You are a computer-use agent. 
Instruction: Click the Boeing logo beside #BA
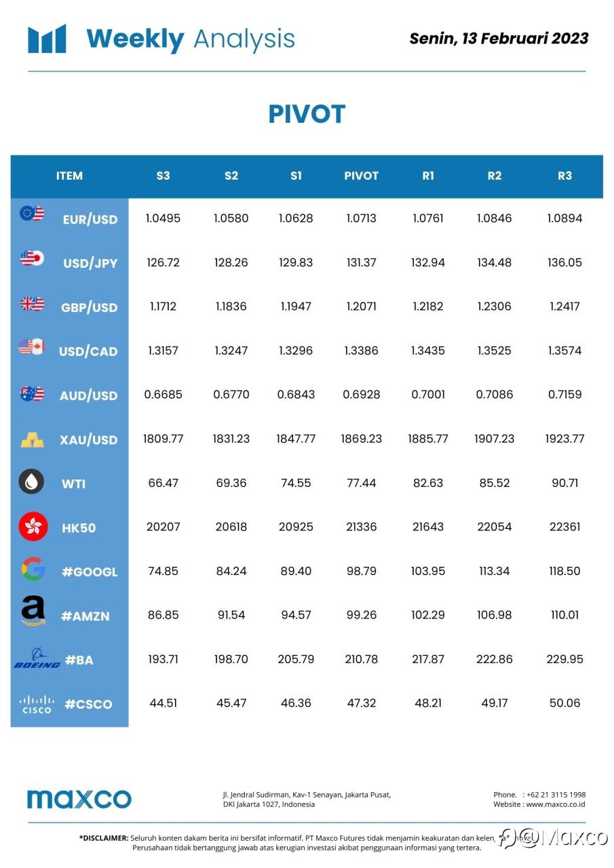pyautogui.click(x=37, y=658)
